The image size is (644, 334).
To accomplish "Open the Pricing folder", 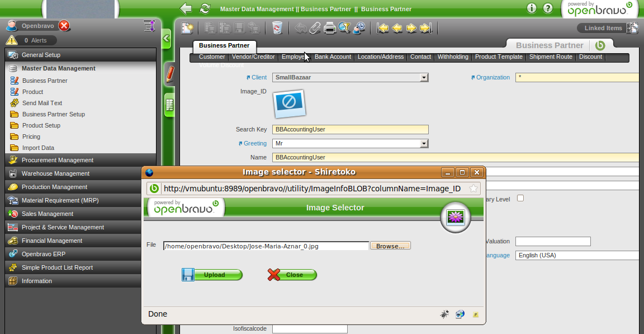I will coord(31,137).
